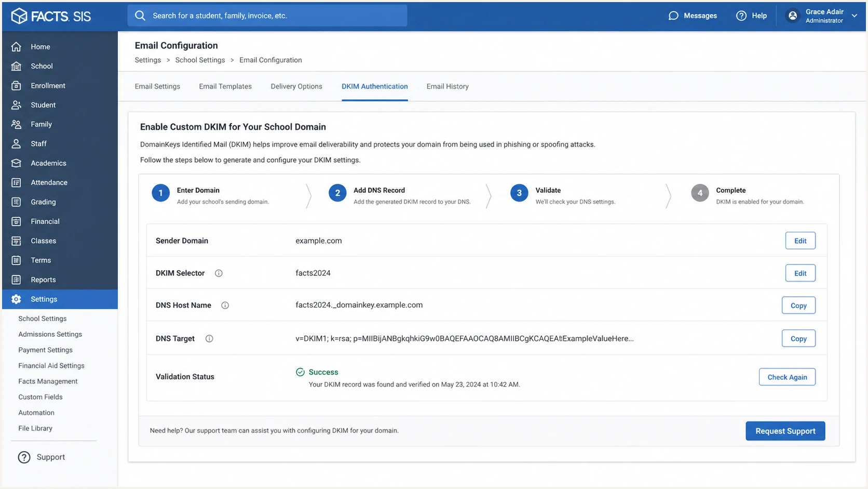This screenshot has width=868, height=489.
Task: Open the Delivery Options tab
Action: (296, 86)
